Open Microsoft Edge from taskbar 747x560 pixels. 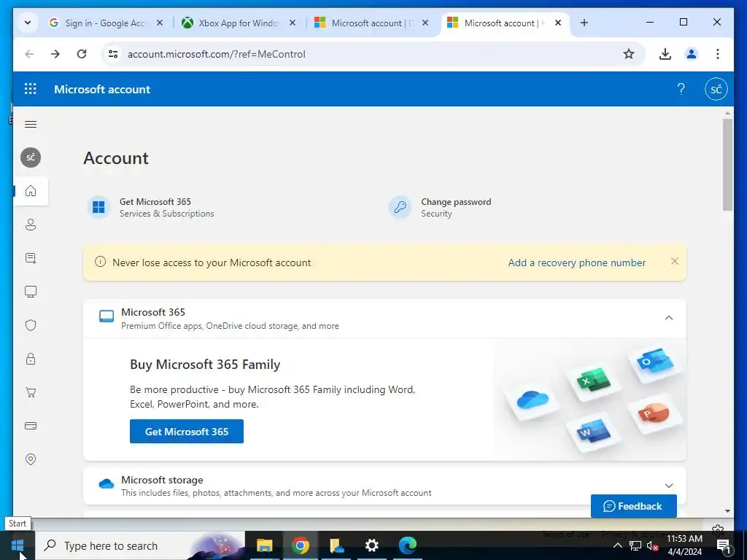click(x=408, y=545)
